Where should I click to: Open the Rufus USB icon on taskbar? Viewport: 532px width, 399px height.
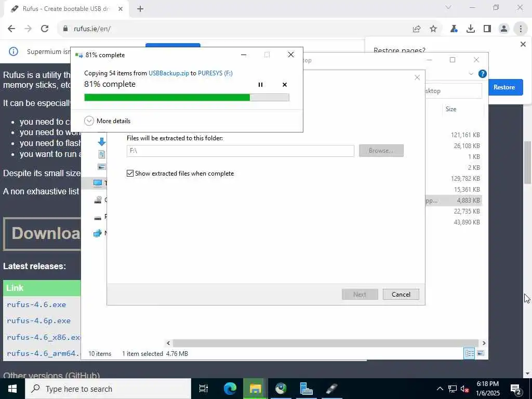332,389
